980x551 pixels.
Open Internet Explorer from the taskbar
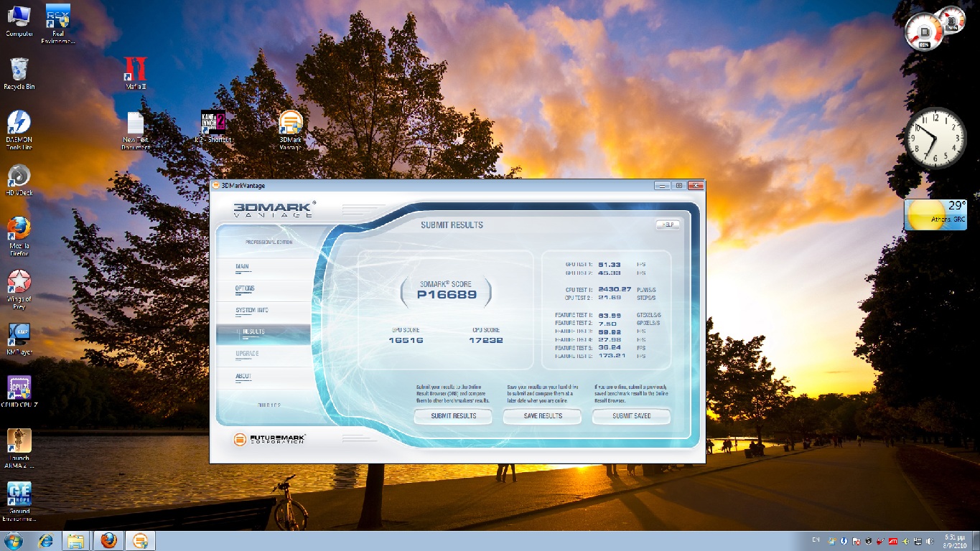(46, 540)
